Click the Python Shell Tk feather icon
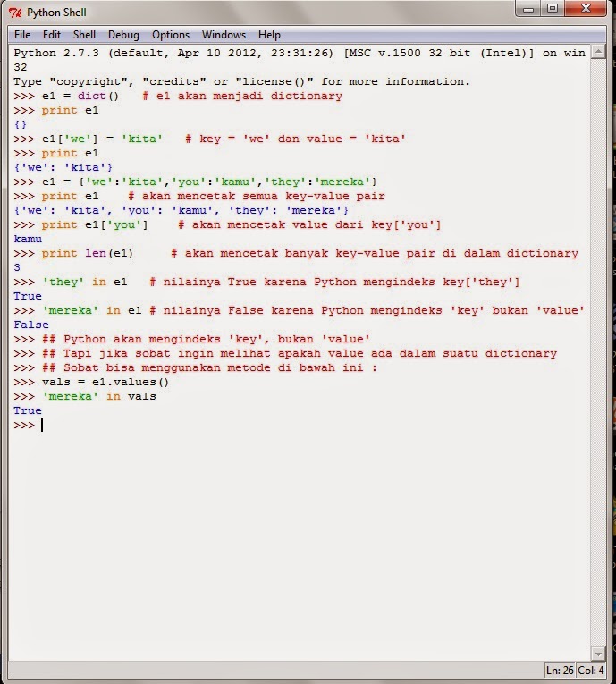The height and width of the screenshot is (684, 616). [15, 13]
